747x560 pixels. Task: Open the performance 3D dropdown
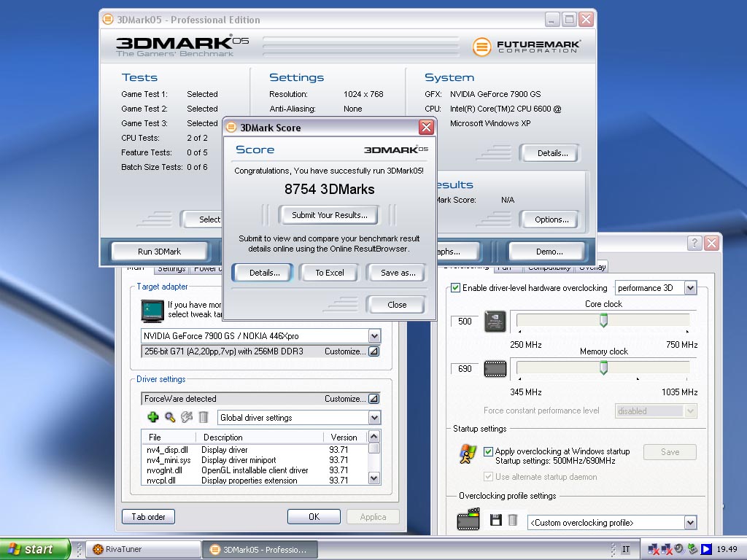click(690, 287)
